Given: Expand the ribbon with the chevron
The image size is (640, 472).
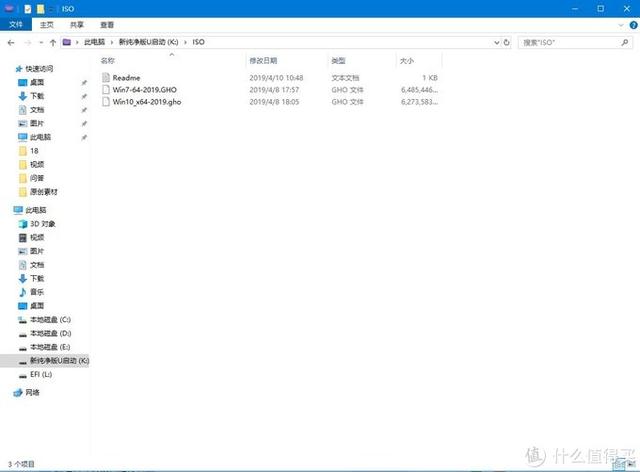Looking at the screenshot, I should tap(621, 25).
